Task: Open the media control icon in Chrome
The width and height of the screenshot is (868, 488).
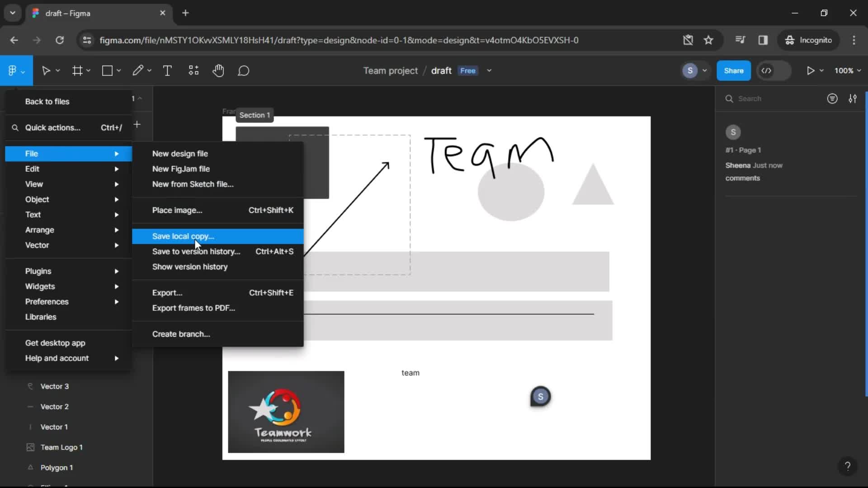Action: pyautogui.click(x=740, y=40)
